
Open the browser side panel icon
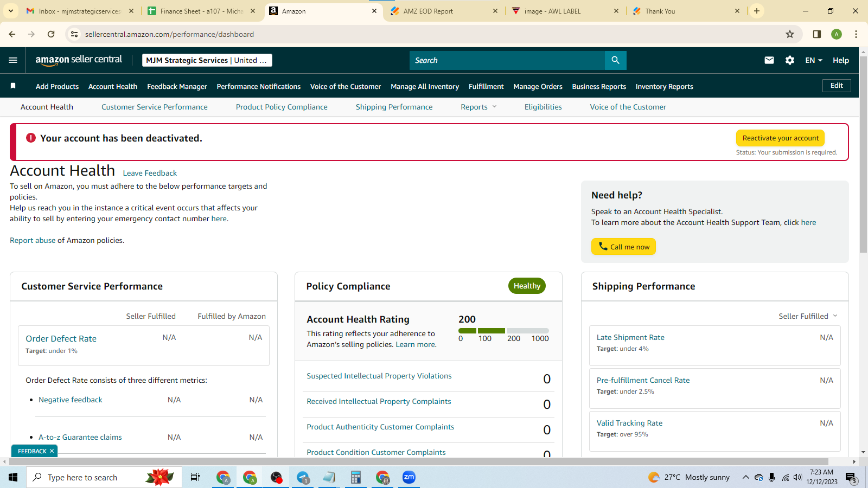click(x=816, y=34)
